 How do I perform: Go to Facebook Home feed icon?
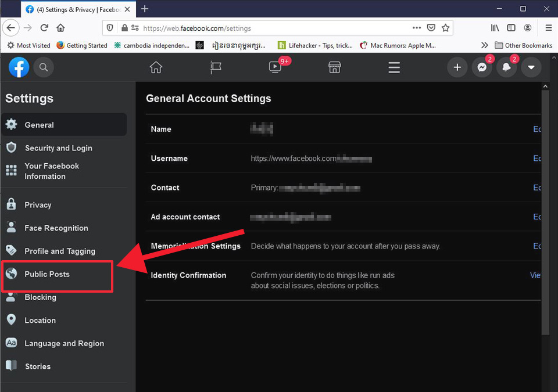[156, 67]
